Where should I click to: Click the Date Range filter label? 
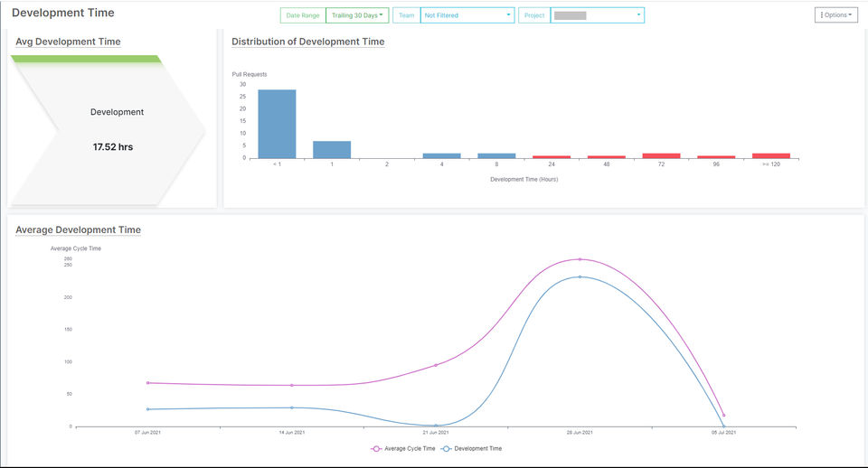point(303,15)
